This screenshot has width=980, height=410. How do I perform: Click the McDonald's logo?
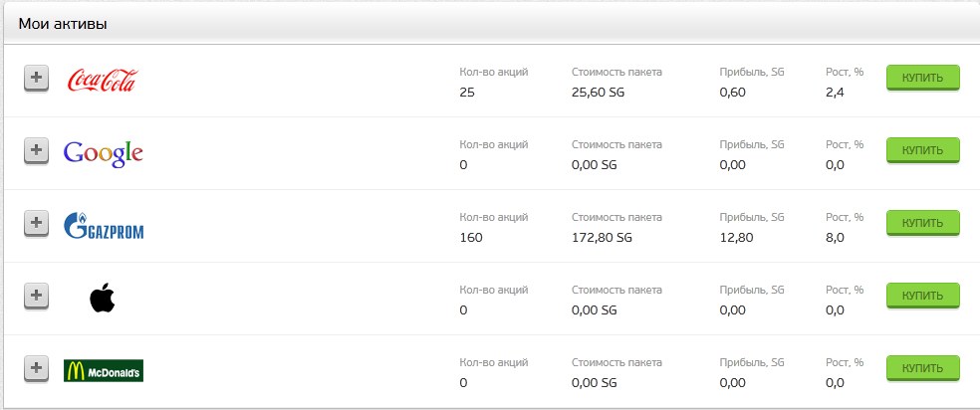(x=104, y=370)
